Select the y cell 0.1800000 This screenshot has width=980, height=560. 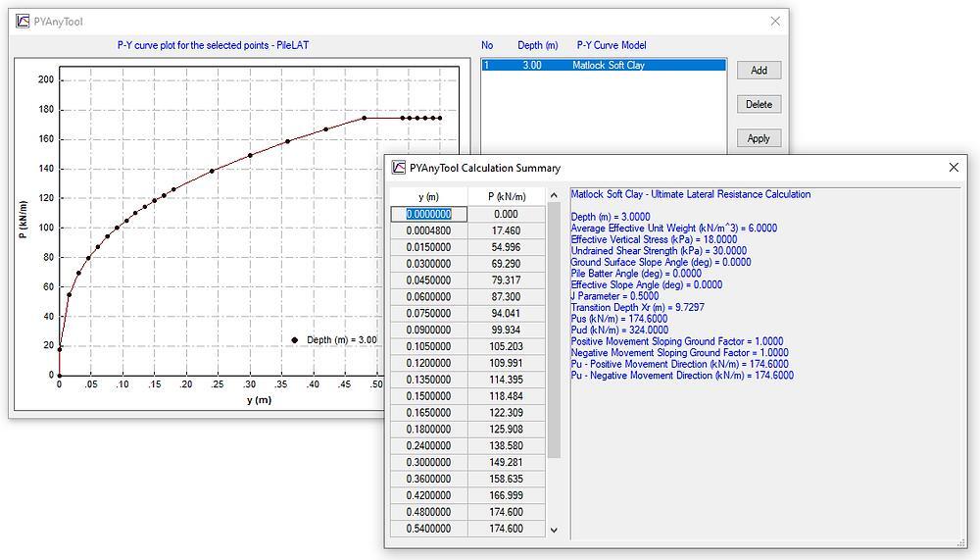(x=429, y=430)
